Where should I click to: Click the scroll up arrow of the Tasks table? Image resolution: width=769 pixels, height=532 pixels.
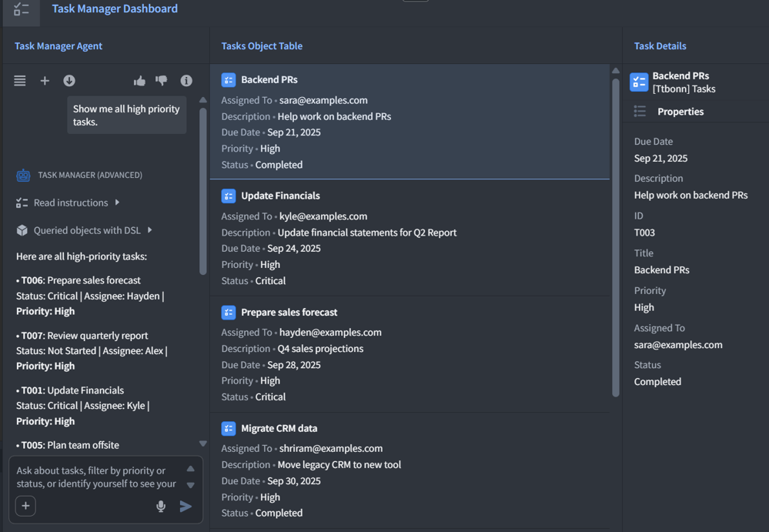click(x=616, y=71)
